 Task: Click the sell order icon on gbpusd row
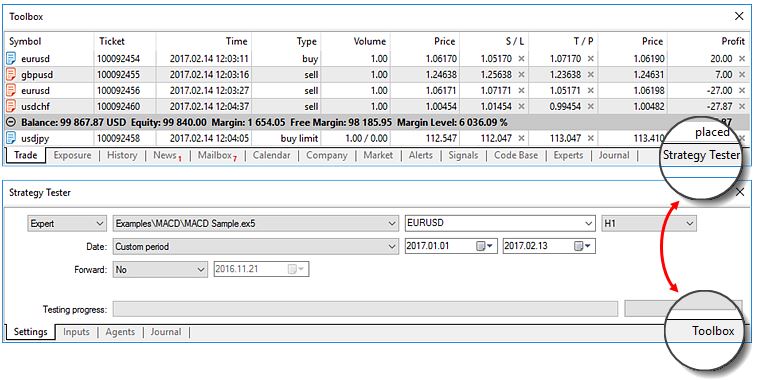click(11, 75)
